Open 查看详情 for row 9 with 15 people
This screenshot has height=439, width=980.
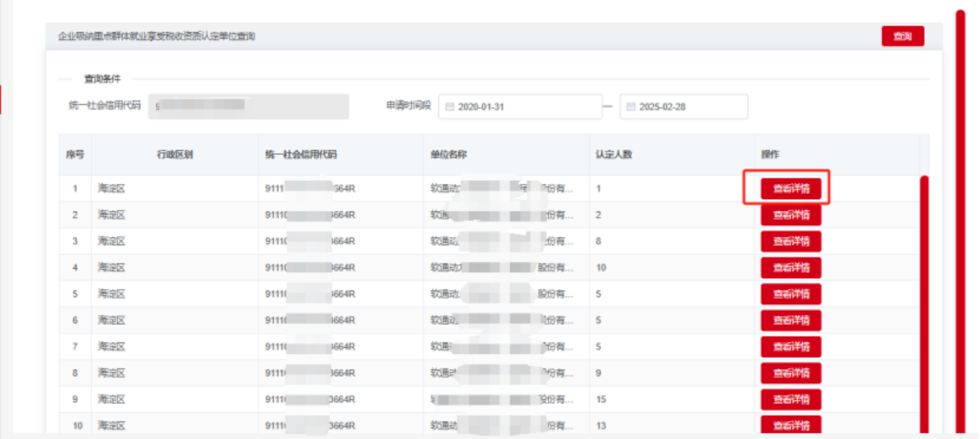click(x=791, y=399)
